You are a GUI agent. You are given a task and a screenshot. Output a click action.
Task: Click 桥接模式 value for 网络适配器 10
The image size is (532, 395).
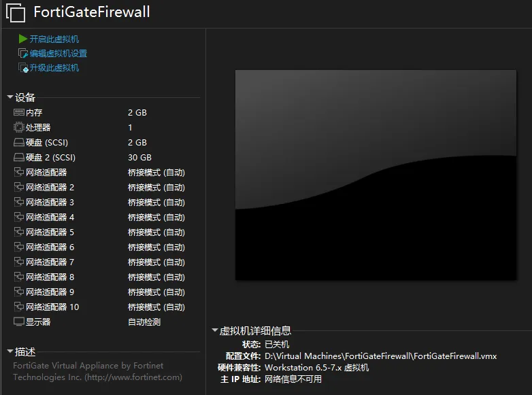[156, 307]
